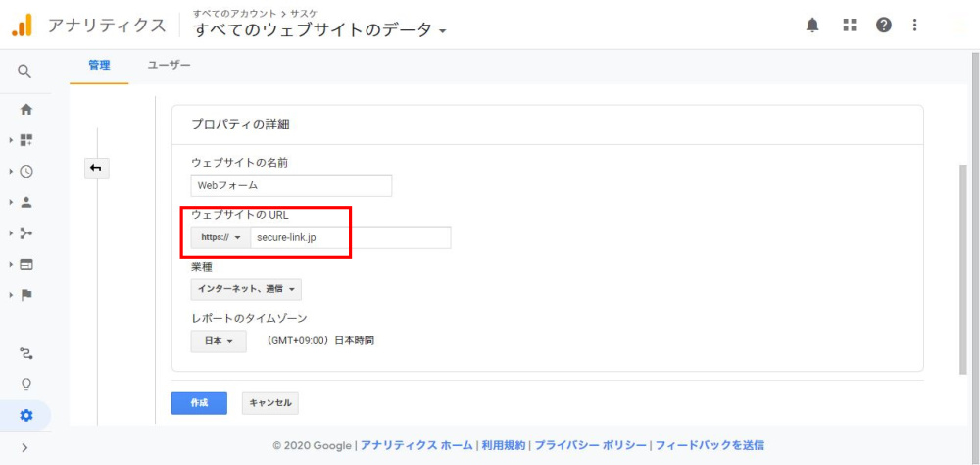Open the Audience person icon
Viewport: 980px width, 465px height.
(x=26, y=202)
